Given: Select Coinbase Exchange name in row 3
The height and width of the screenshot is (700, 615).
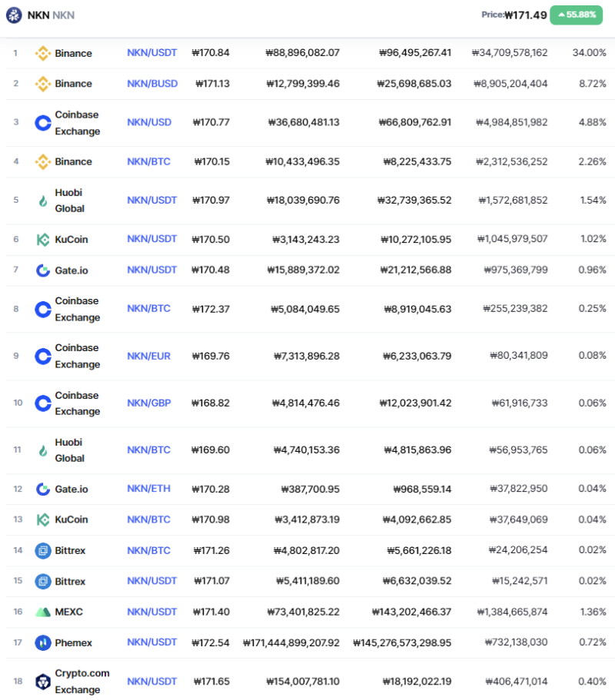Looking at the screenshot, I should pos(78,123).
